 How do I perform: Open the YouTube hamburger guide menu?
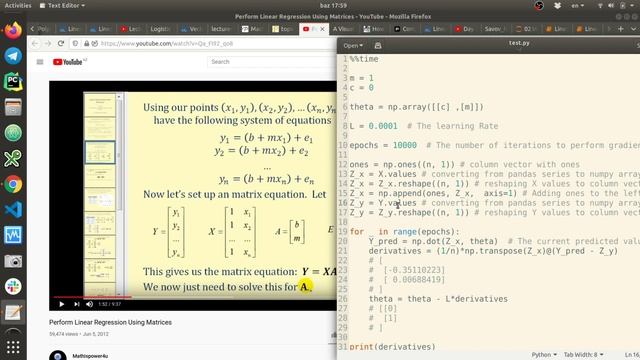pyautogui.click(x=40, y=62)
